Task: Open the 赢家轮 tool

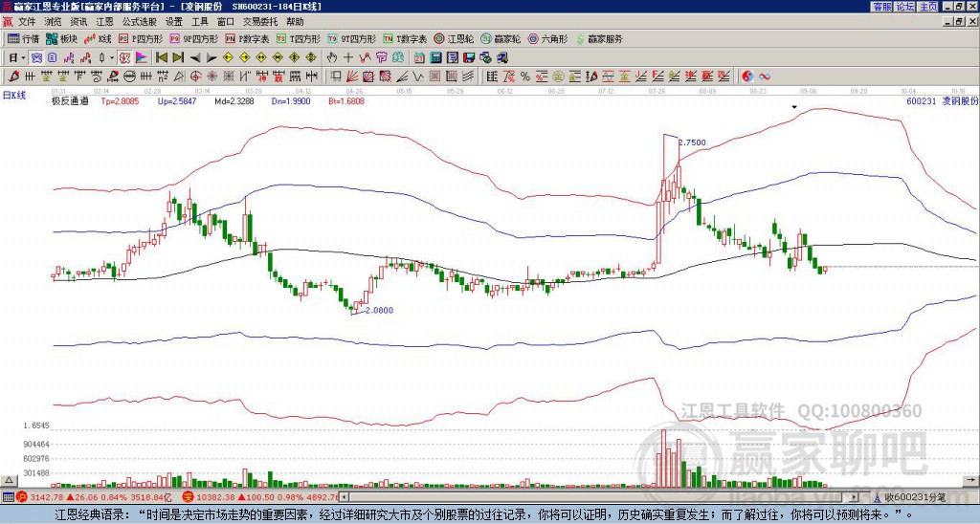Action: point(501,38)
